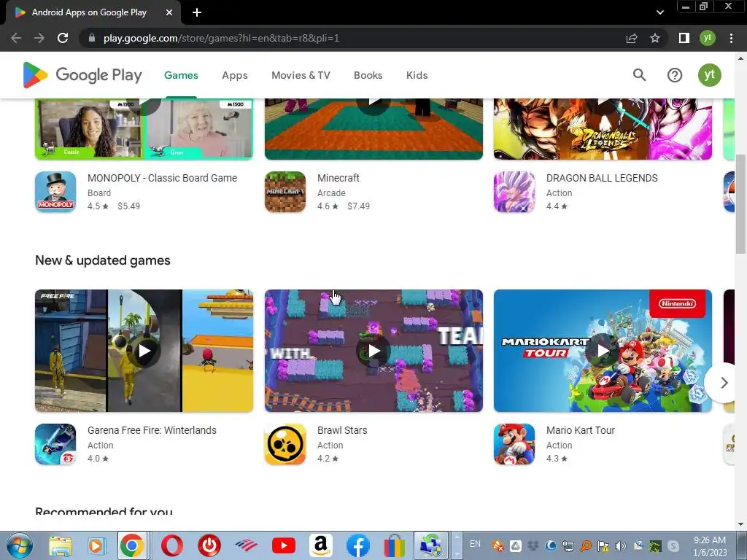Switch to the Kids tab

pyautogui.click(x=417, y=75)
